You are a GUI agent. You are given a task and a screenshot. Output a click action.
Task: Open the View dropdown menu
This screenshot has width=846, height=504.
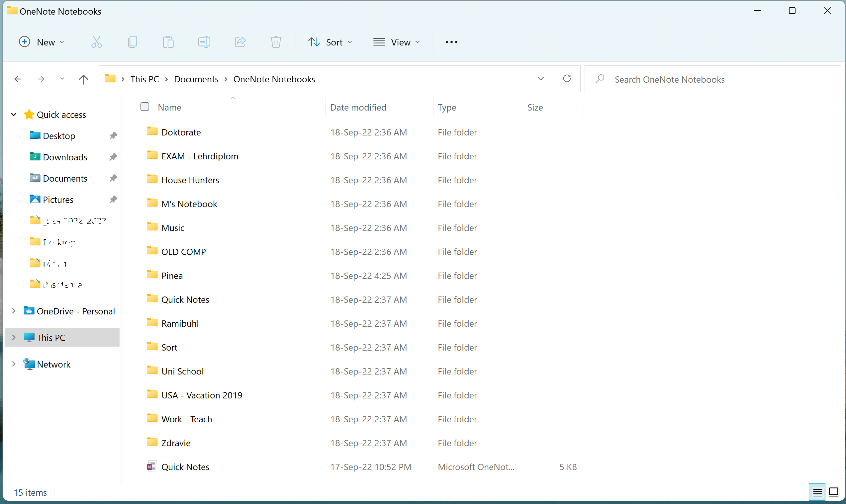pos(397,42)
